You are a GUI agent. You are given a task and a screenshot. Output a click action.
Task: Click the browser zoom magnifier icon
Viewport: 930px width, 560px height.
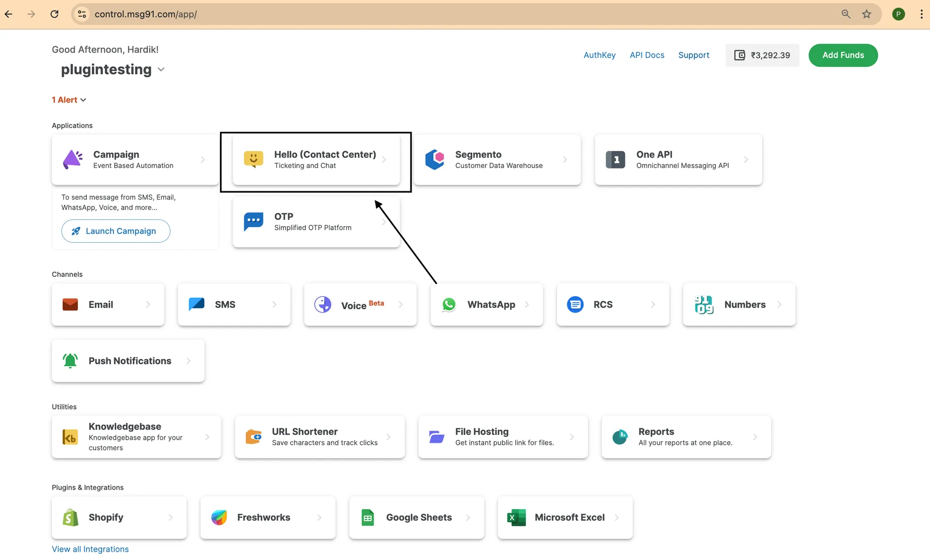846,14
